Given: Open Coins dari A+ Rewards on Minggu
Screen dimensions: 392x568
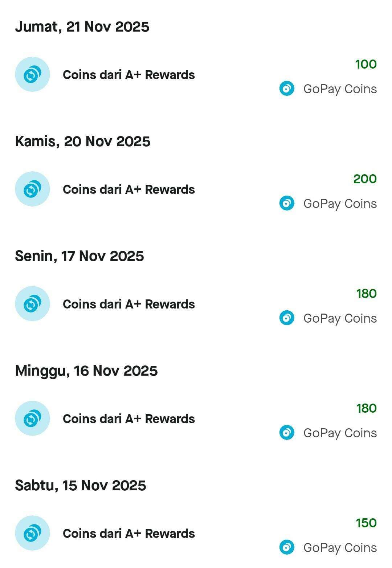Looking at the screenshot, I should tap(129, 419).
